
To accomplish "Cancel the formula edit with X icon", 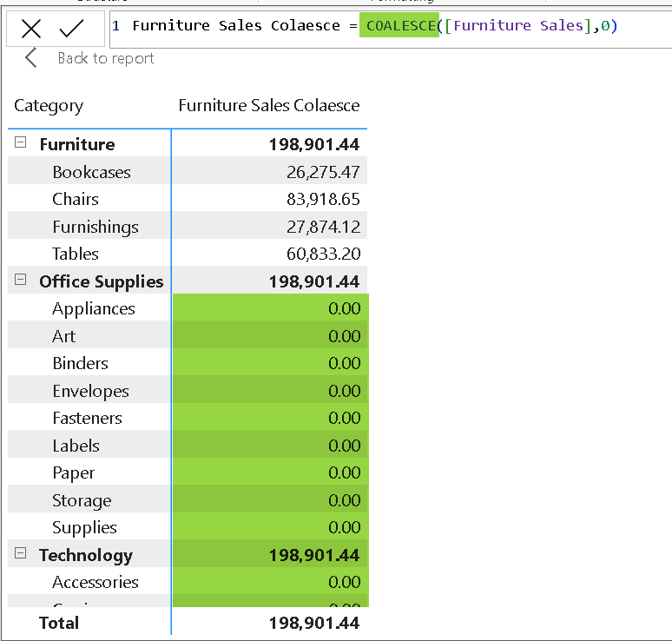I will coord(31,29).
